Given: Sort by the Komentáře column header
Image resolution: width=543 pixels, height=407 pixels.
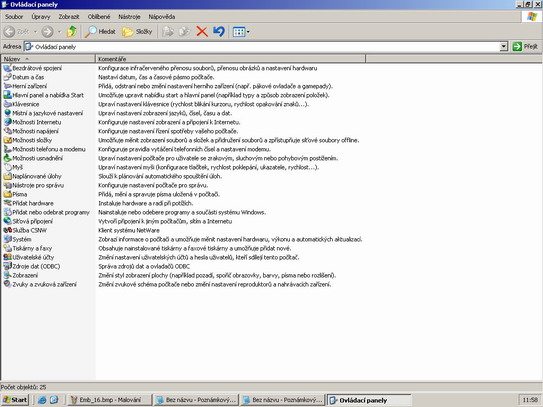Looking at the screenshot, I should [x=230, y=59].
